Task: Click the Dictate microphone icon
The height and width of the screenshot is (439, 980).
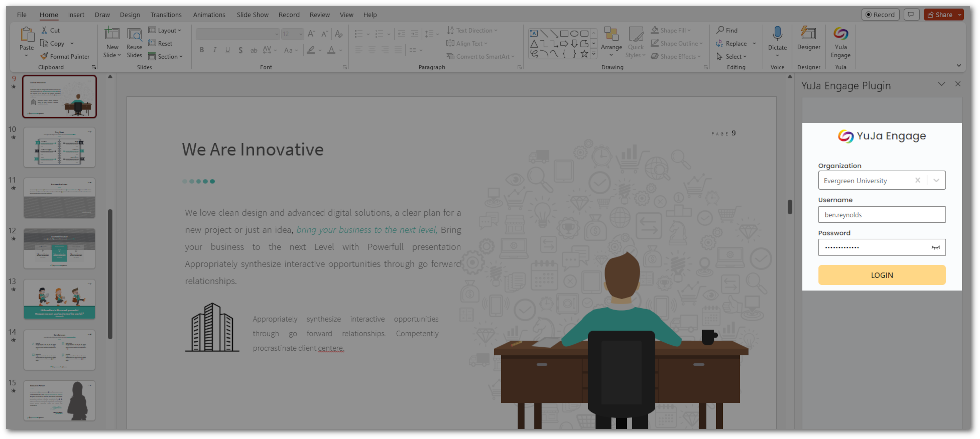Action: 778,34
